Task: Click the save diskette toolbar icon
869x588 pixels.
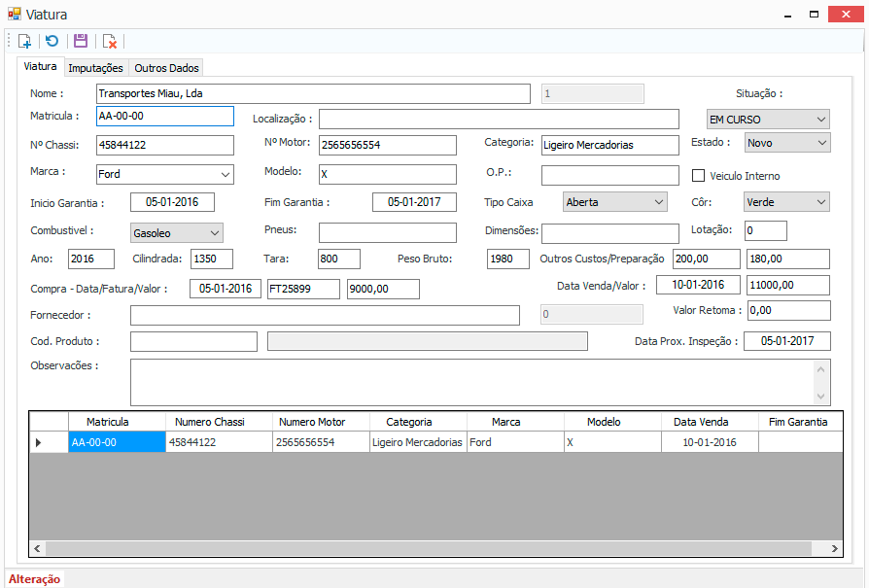Action: [x=81, y=41]
